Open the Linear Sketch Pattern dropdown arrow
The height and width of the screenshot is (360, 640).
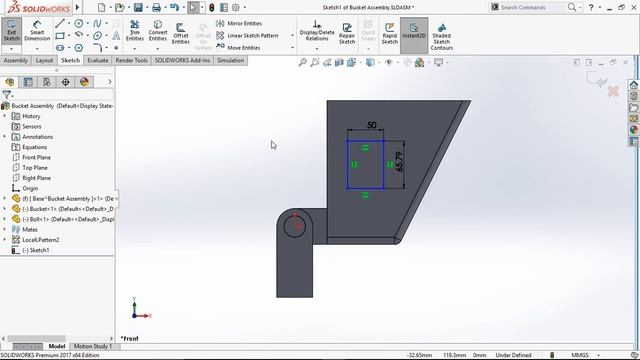[292, 36]
